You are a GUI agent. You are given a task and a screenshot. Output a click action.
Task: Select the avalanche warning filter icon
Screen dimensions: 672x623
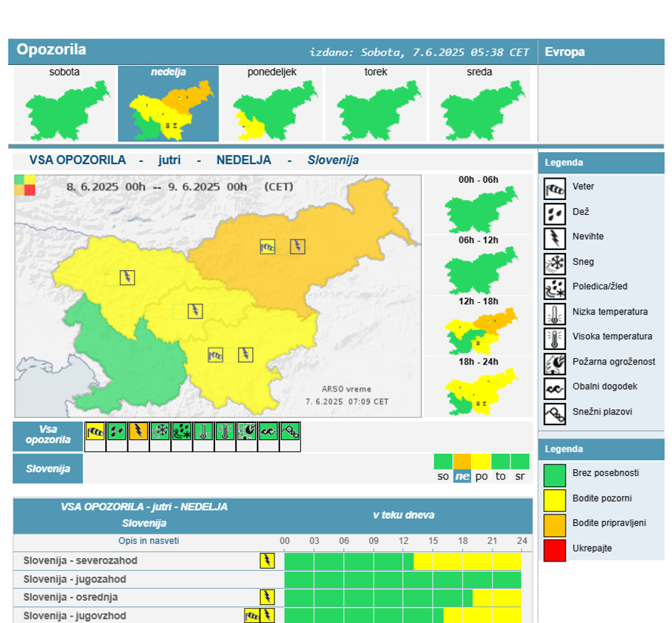[x=290, y=432]
